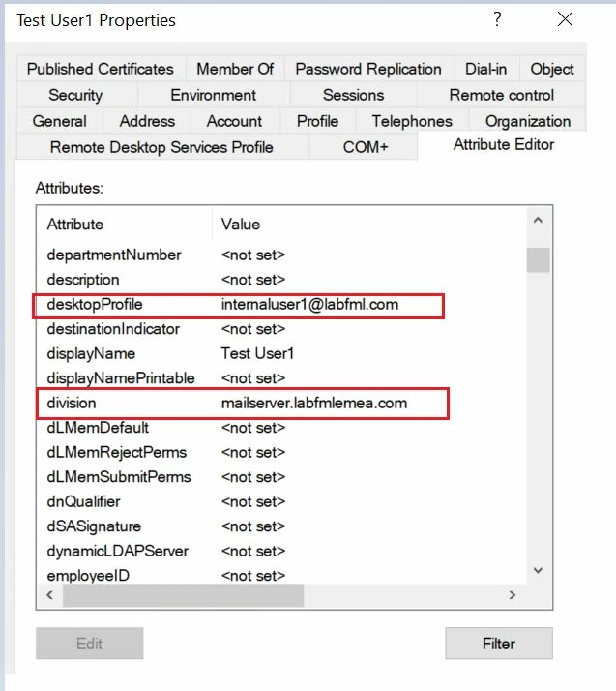Switch to the Organization tab
The image size is (616, 691).
tap(528, 121)
